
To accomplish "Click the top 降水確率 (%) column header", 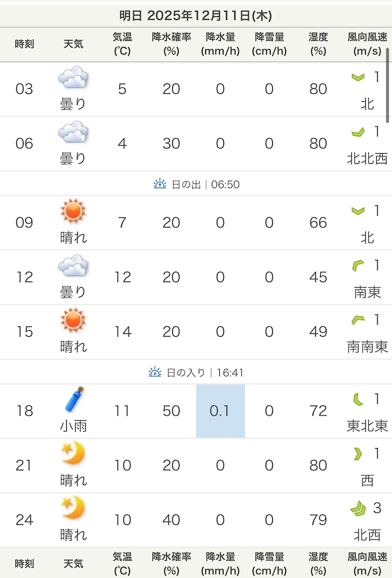I will pos(171,44).
